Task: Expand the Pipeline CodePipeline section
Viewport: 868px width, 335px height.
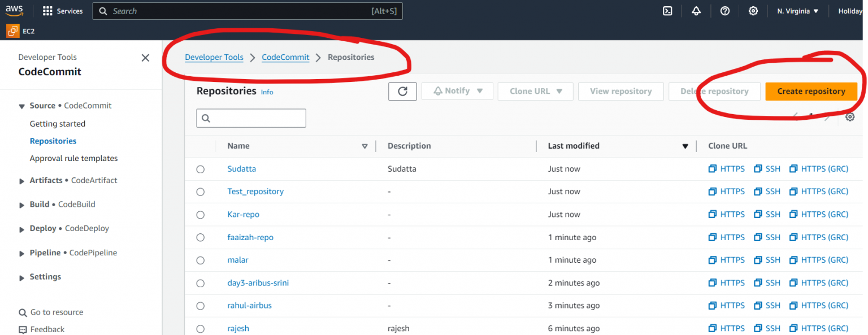Action: pos(22,254)
